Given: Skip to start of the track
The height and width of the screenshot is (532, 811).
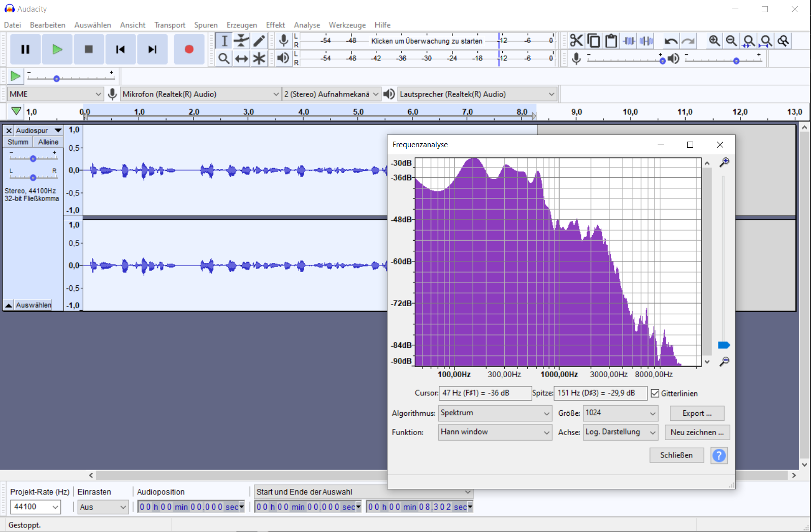Looking at the screenshot, I should pyautogui.click(x=120, y=49).
